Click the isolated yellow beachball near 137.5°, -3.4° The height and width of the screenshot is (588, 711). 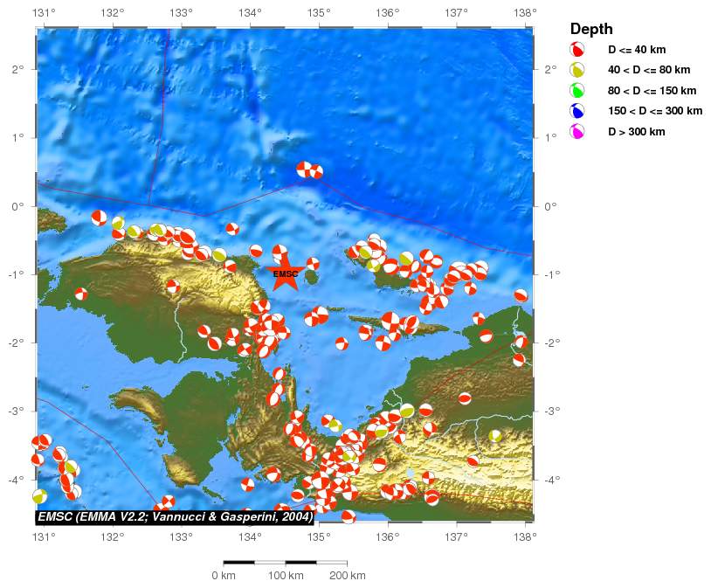[x=495, y=435]
